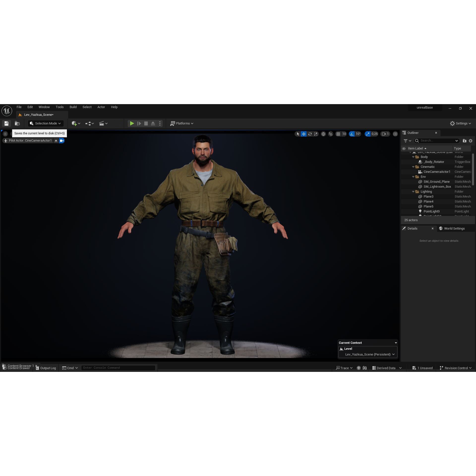Collapse the Body folder

pyautogui.click(x=413, y=157)
